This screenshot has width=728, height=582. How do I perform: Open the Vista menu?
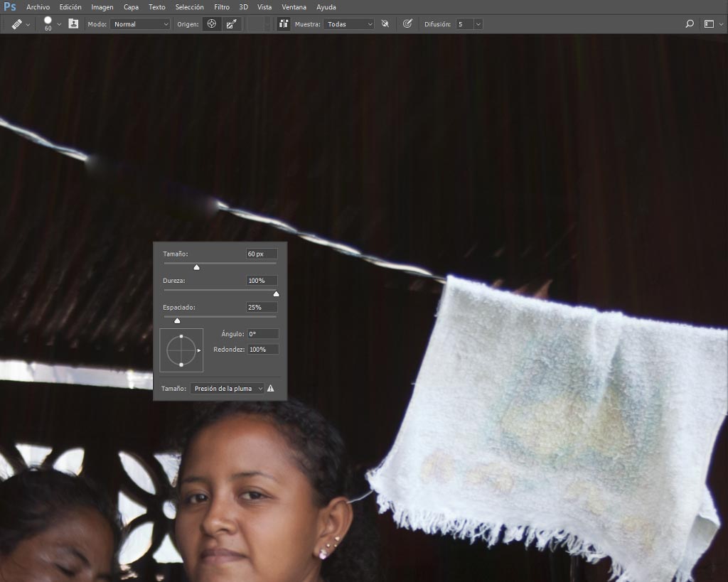[264, 7]
